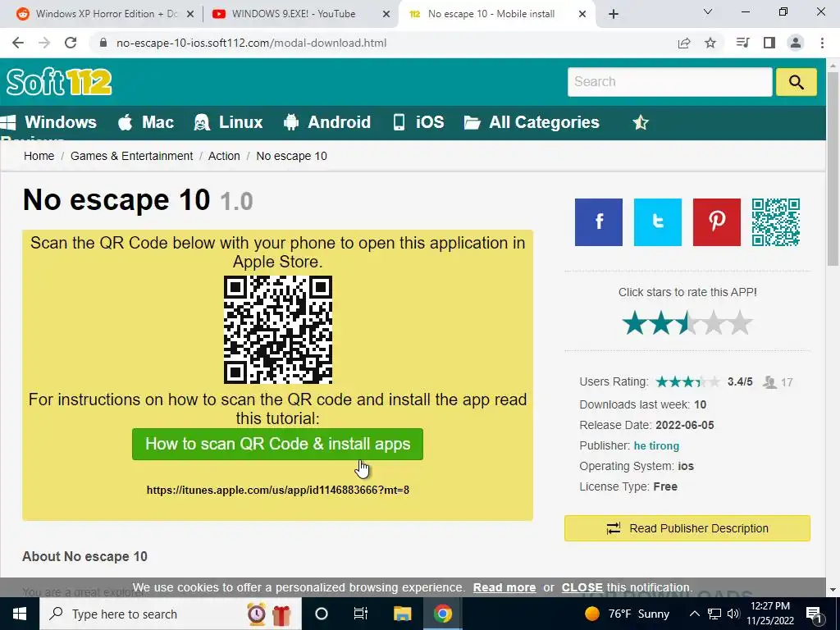The height and width of the screenshot is (630, 840).
Task: Open Task View in taskbar
Action: click(361, 614)
